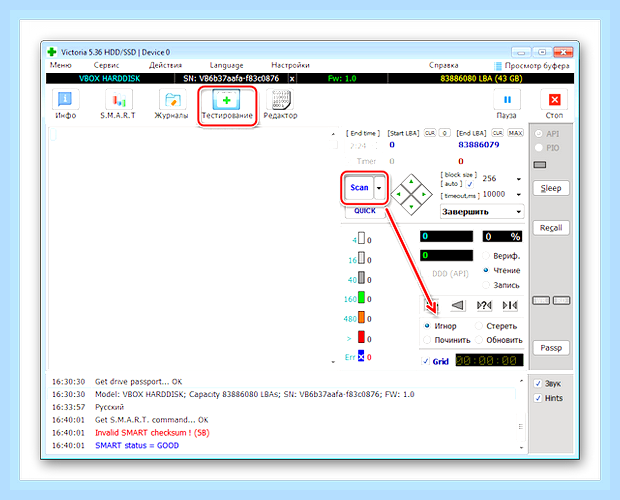This screenshot has width=620, height=500.
Task: Click the down arrow on the diamond navigator
Action: click(x=411, y=207)
